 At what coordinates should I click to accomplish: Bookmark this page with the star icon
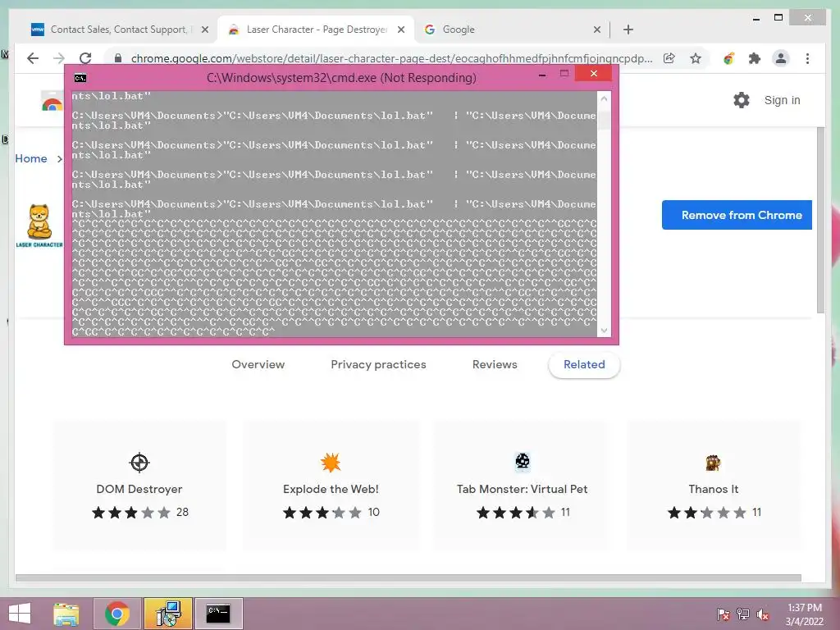696,58
